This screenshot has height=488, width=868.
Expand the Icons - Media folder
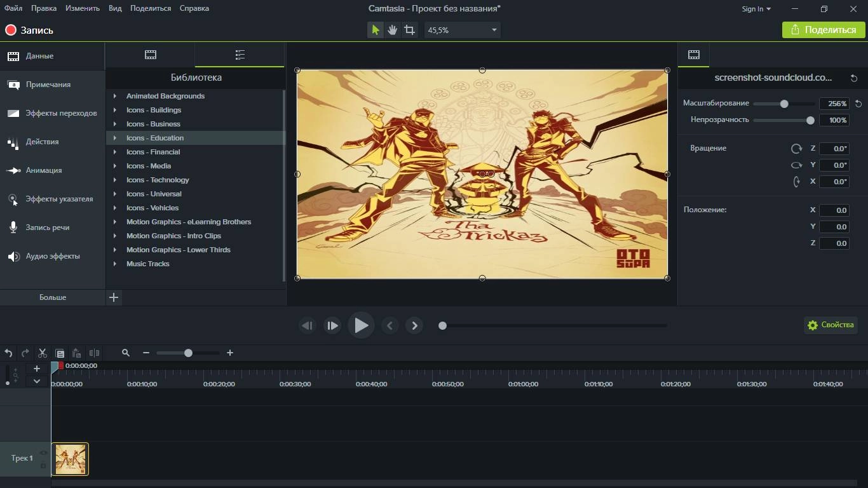click(115, 166)
